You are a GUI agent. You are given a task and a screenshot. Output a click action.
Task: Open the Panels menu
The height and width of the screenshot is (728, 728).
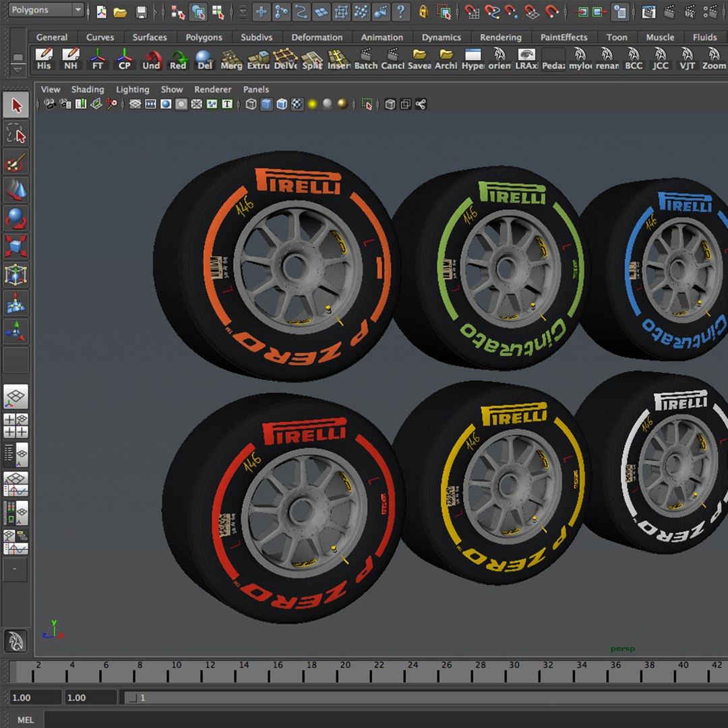[256, 90]
